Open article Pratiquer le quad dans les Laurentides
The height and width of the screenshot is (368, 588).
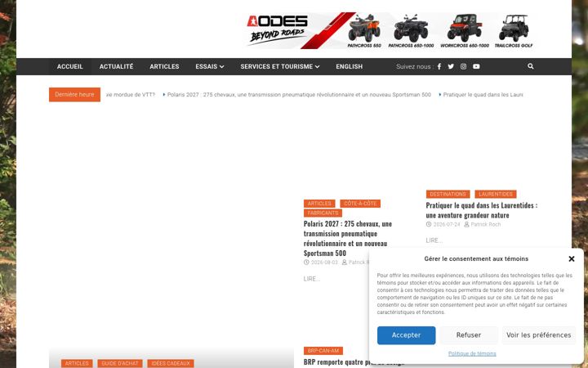point(482,210)
